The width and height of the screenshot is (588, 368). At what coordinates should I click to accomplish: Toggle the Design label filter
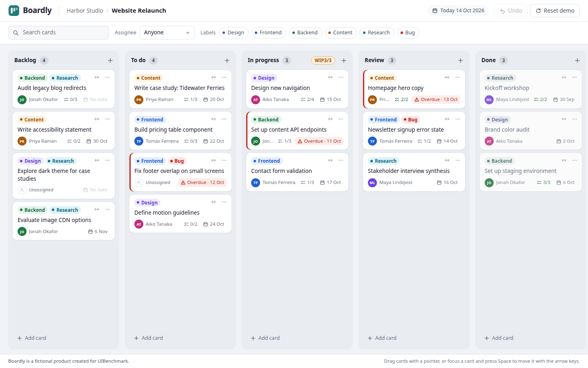tap(234, 33)
